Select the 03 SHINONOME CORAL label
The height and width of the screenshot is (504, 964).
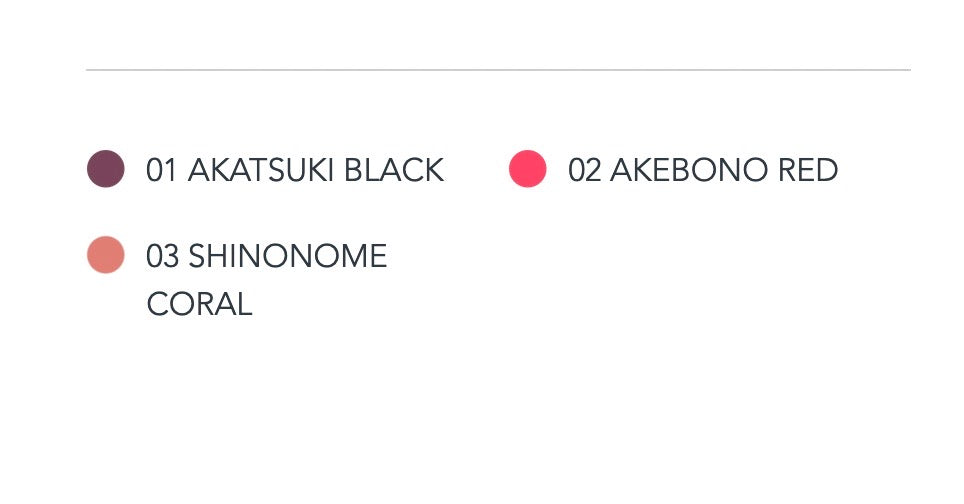(266, 257)
